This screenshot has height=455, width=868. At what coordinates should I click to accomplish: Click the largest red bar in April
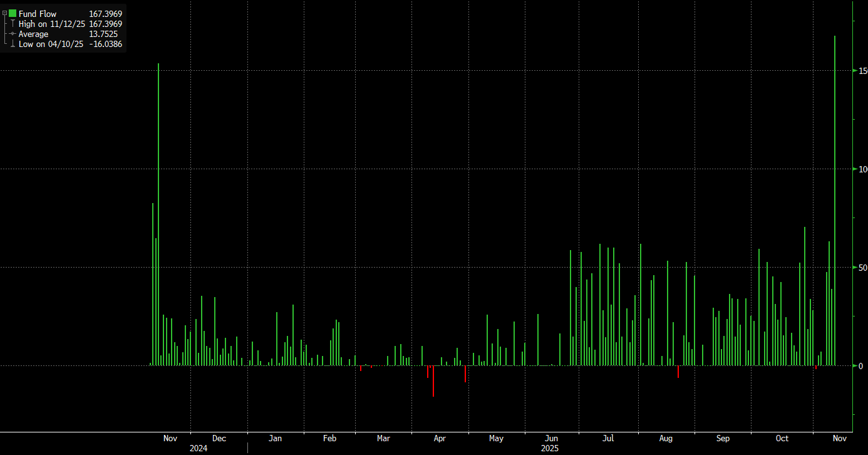point(433,381)
